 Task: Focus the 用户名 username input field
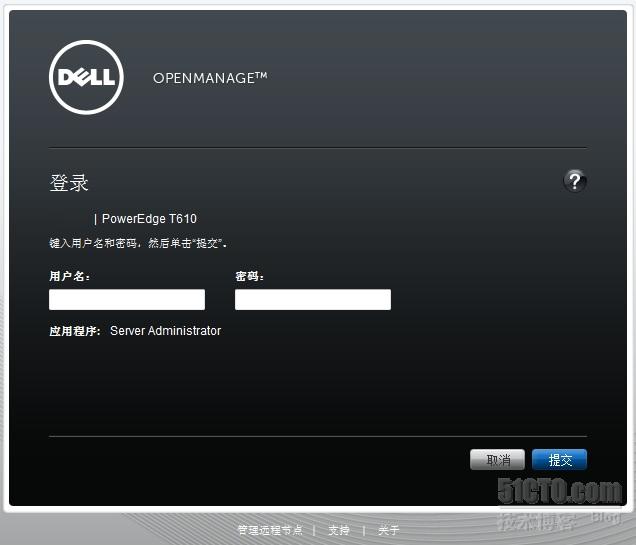pyautogui.click(x=127, y=300)
